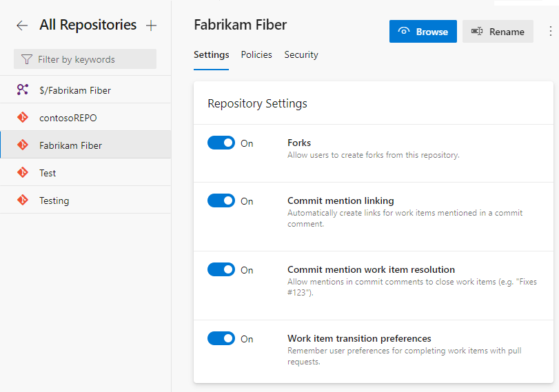Click 'Allow mentions in commit comments' description
Viewport: 559px width, 392px height.
(x=412, y=287)
